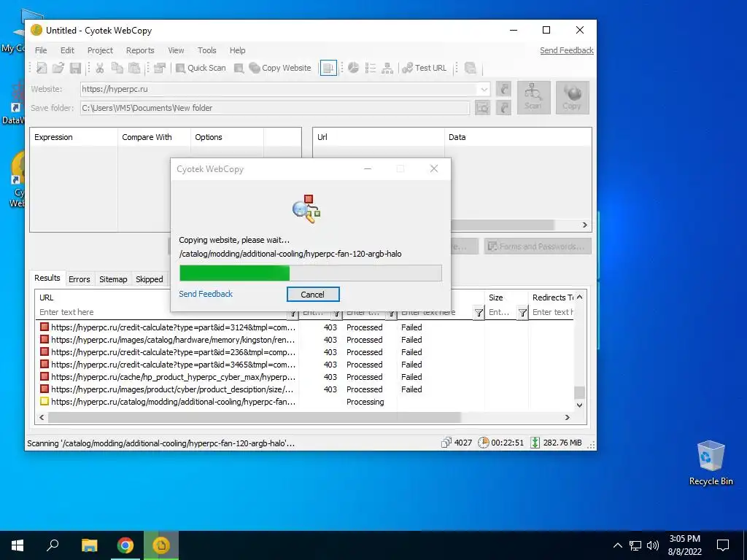The image size is (747, 560).
Task: Click the Save folder path field
Action: [275, 108]
